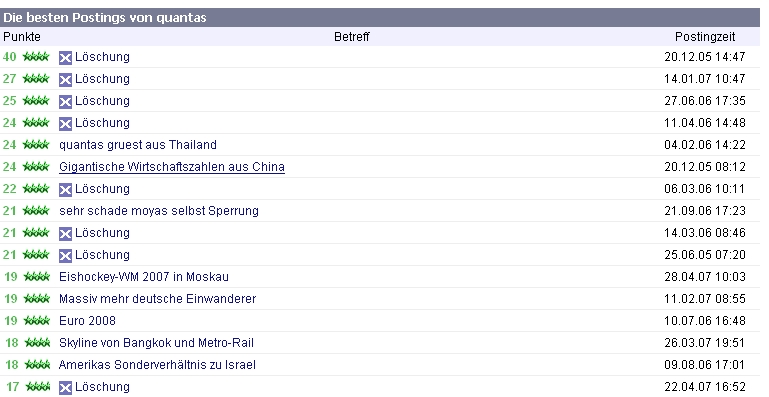Click the X icon on the 17-point posting

click(65, 388)
